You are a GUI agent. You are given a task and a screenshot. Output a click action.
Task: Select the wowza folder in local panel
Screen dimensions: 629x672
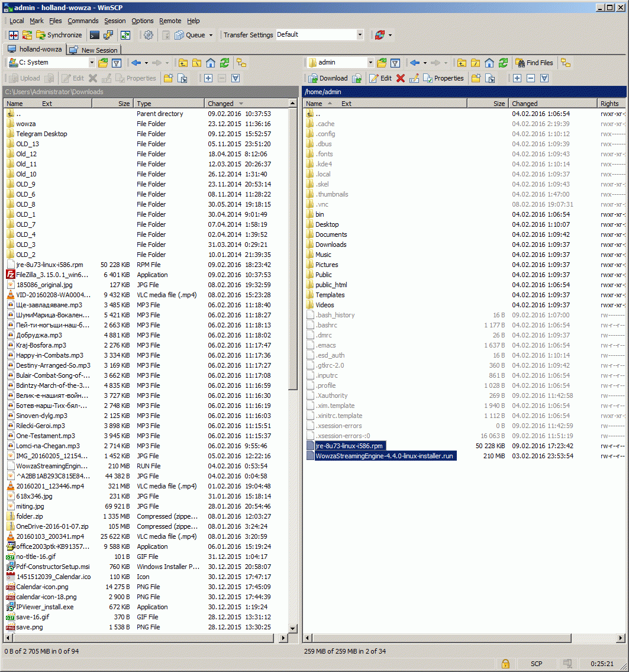25,124
